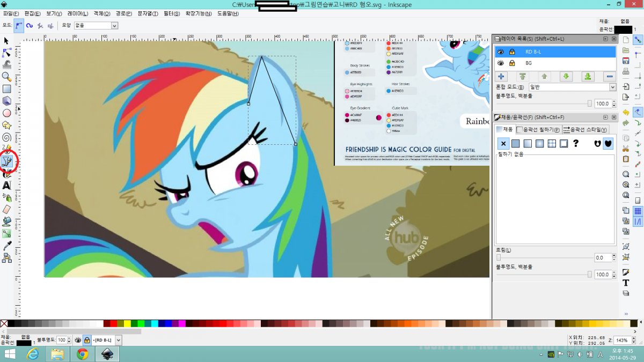Select Spiro path mode
Viewport: 644px width, 362px height.
tap(30, 25)
